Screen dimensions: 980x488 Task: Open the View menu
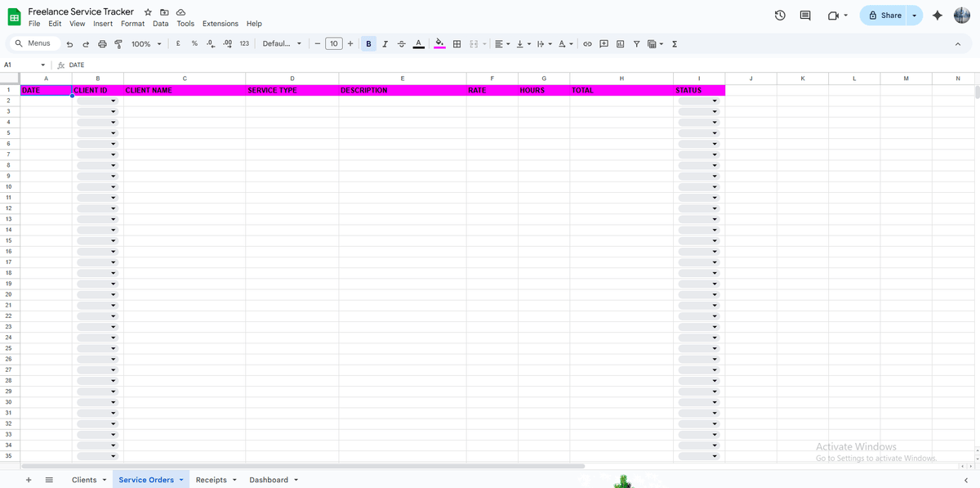[78, 24]
